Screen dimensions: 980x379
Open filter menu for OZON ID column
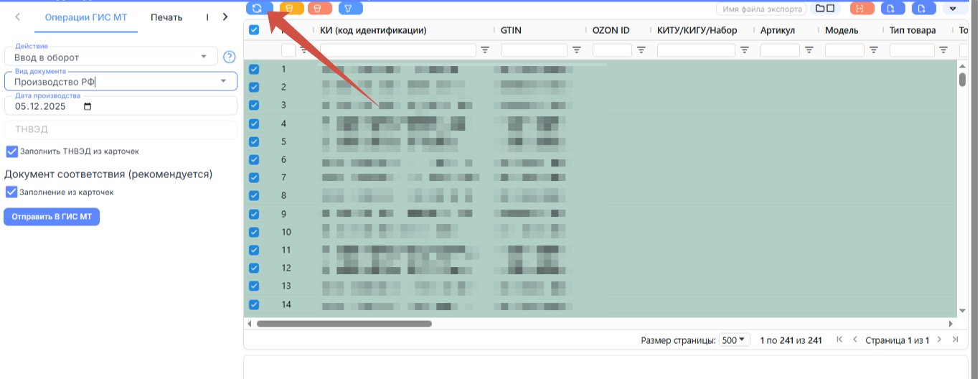641,50
